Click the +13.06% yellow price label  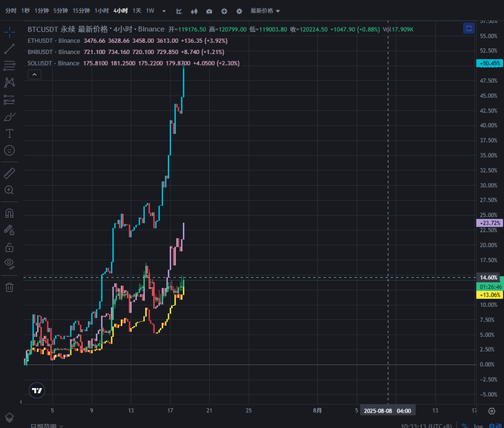pos(490,295)
